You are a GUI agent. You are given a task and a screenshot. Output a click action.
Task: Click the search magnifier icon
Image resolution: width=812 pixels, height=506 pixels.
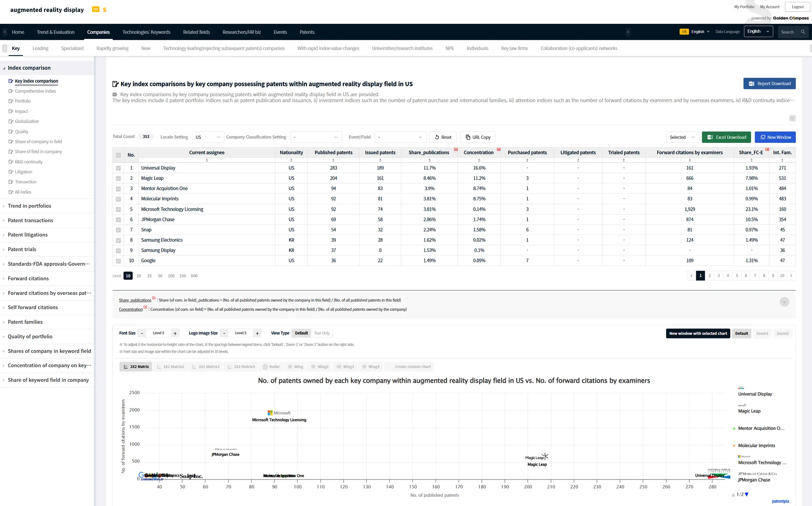tap(803, 32)
